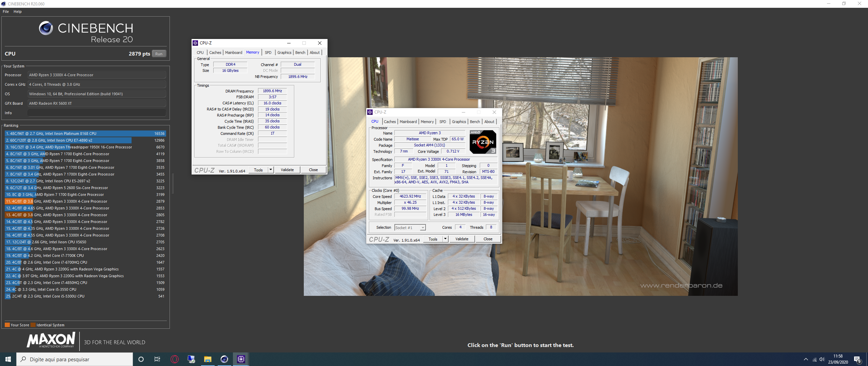
Task: Switch to CPU-Z via taskbar icon
Action: pos(241,359)
